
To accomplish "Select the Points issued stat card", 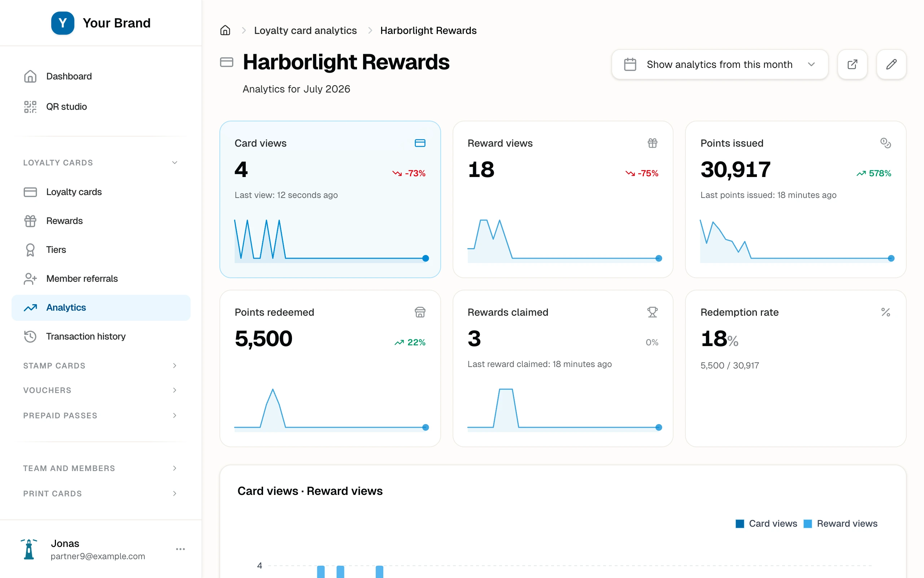I will click(796, 199).
